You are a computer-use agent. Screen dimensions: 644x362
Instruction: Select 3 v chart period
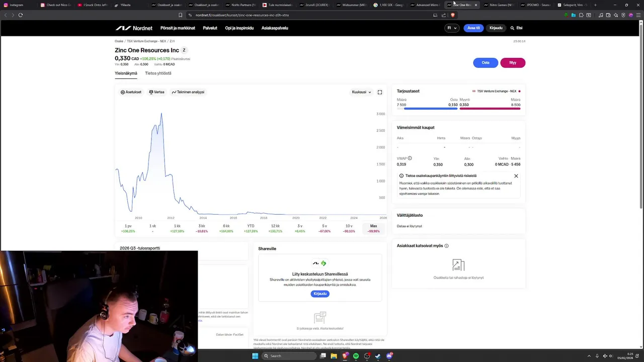300,228
